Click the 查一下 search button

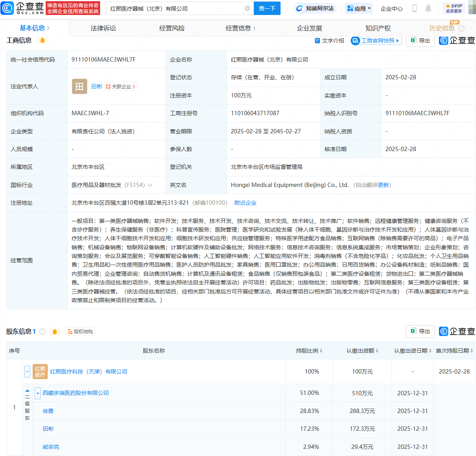point(267,8)
